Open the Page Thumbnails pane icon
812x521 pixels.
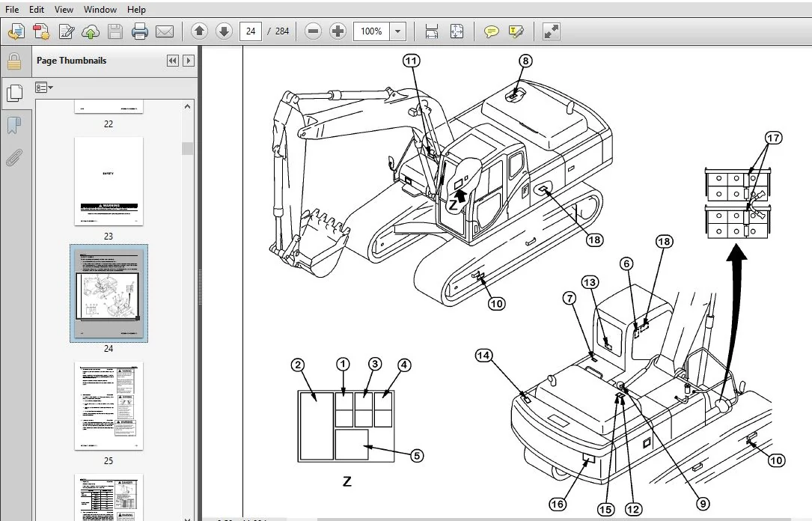point(14,94)
